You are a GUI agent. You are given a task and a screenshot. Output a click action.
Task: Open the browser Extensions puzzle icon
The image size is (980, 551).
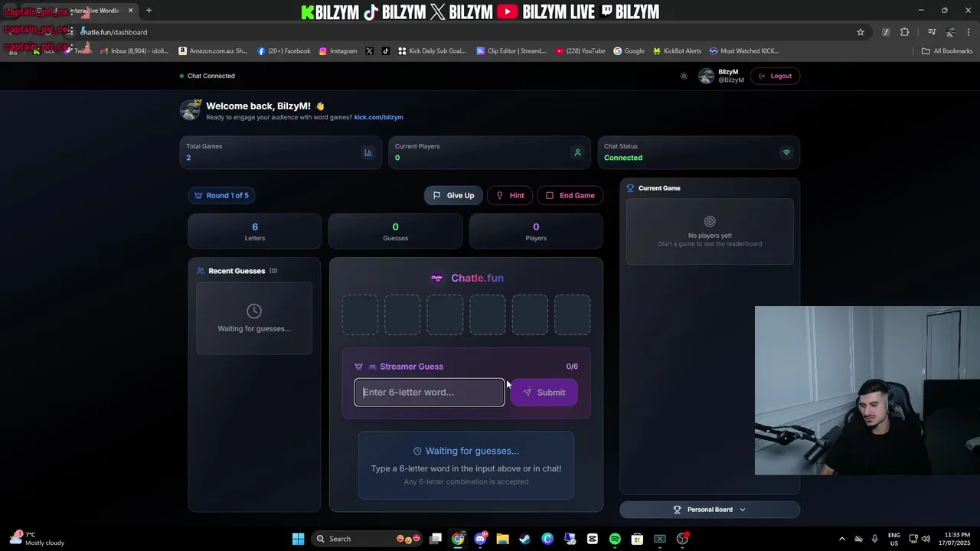point(905,32)
